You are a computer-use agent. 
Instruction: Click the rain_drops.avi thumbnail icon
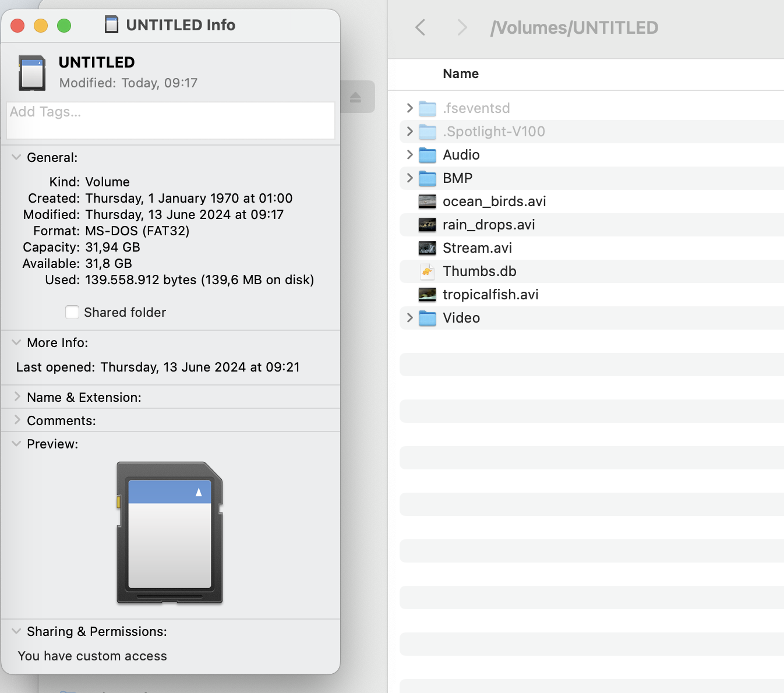(x=427, y=225)
